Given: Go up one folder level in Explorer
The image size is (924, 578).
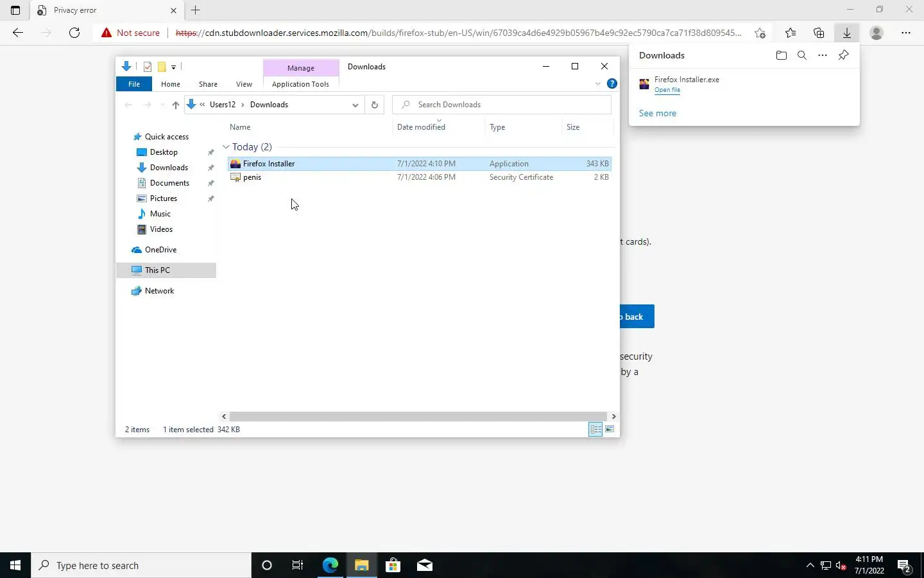Looking at the screenshot, I should (175, 105).
